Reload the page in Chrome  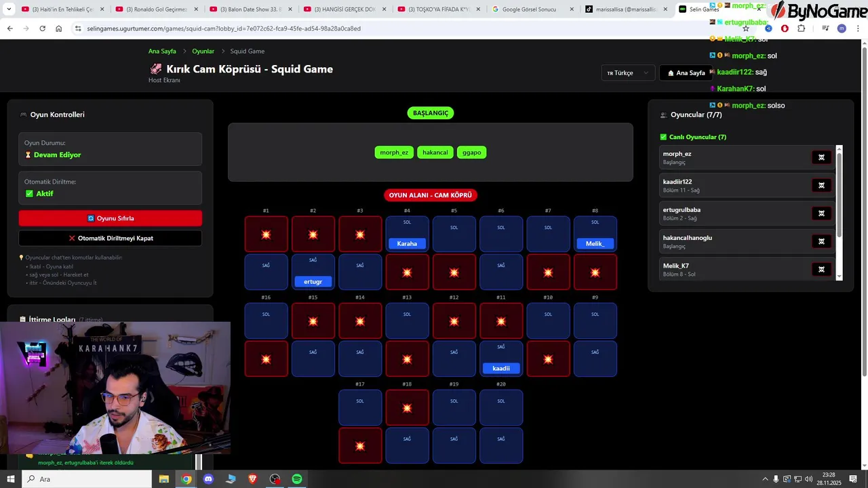(42, 28)
